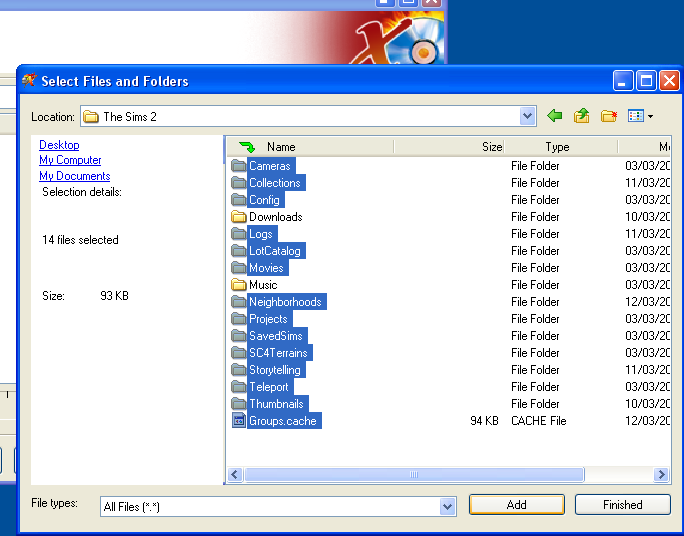The image size is (684, 536).
Task: Click the Add button
Action: coord(516,505)
